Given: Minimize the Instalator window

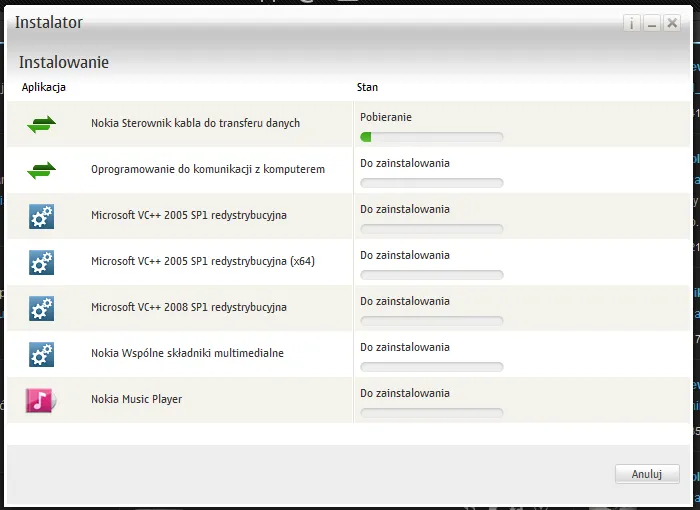Looking at the screenshot, I should pyautogui.click(x=652, y=23).
